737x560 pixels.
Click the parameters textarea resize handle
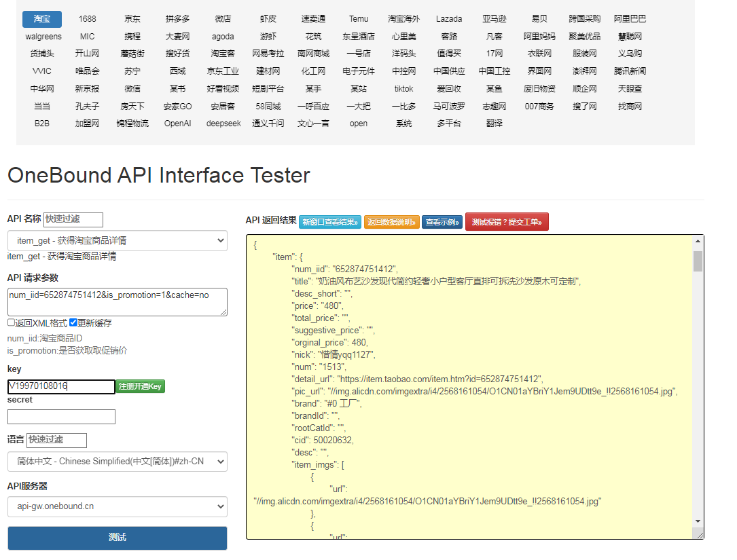223,312
